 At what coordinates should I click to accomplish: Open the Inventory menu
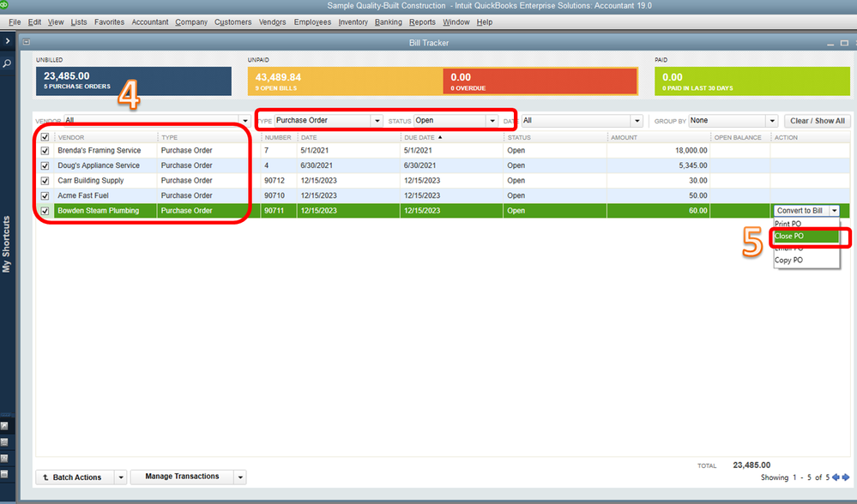353,21
